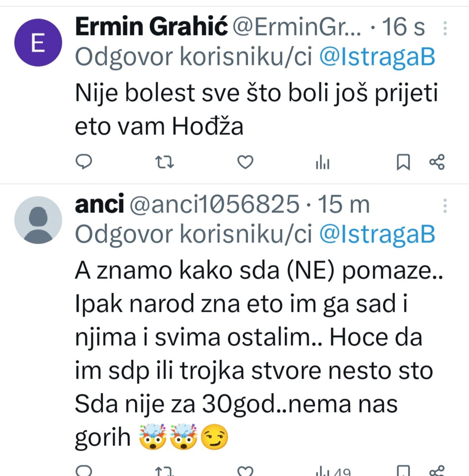This screenshot has height=476, width=469.
Task: Reply to Ermin Grahić's tweet
Action: (x=84, y=162)
